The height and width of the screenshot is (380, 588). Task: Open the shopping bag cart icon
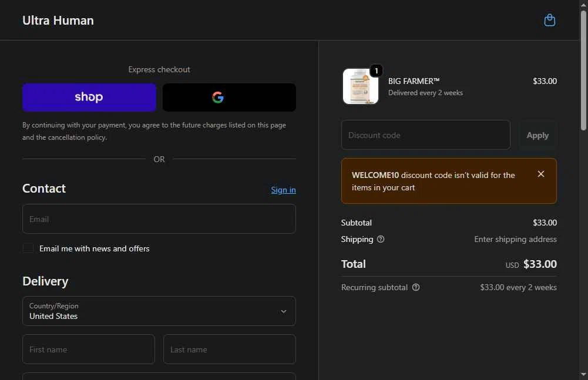click(549, 20)
